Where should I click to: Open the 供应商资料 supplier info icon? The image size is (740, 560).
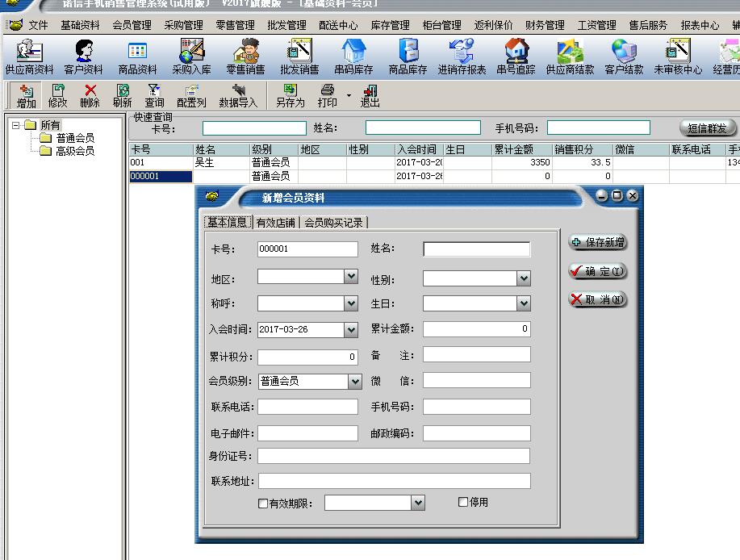[x=29, y=56]
